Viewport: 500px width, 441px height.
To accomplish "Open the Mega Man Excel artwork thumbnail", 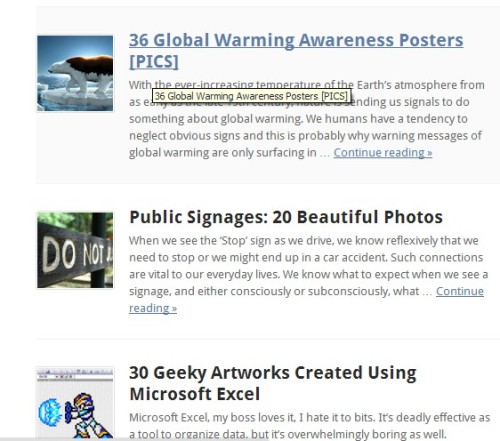I will click(x=75, y=403).
